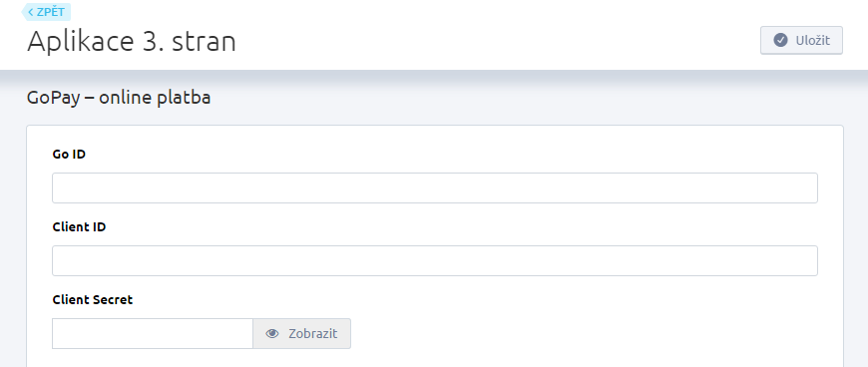Click the Aplikace 3. stran page title

click(x=132, y=42)
